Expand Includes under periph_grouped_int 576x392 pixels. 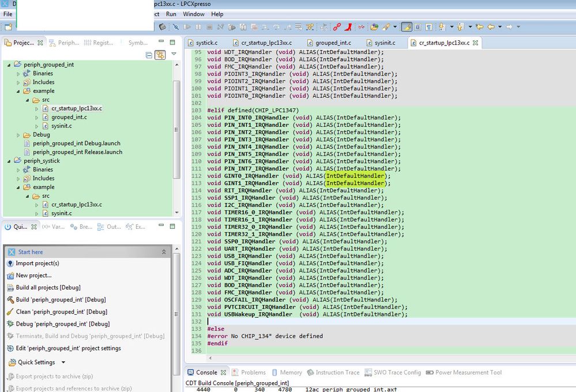pos(18,82)
